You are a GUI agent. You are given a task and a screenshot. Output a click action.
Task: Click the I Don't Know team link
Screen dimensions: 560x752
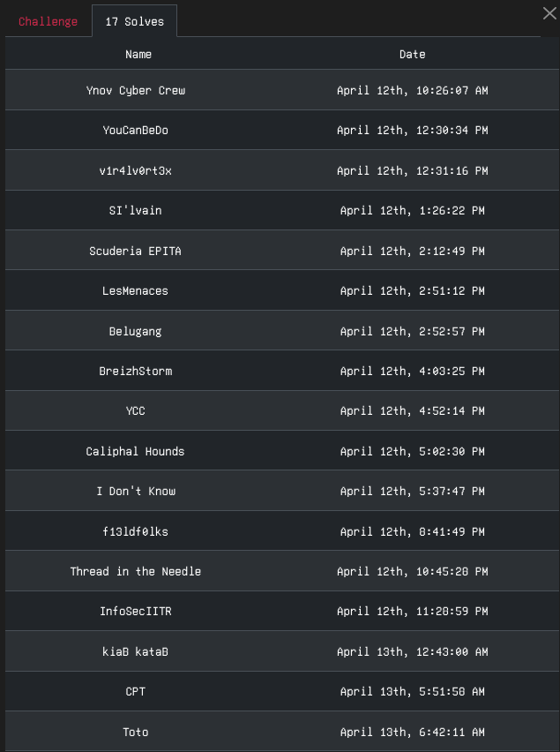click(136, 492)
